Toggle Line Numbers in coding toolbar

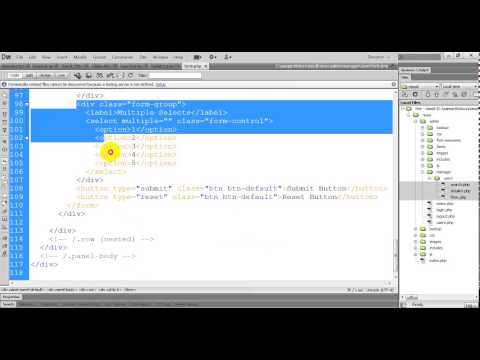point(4,161)
